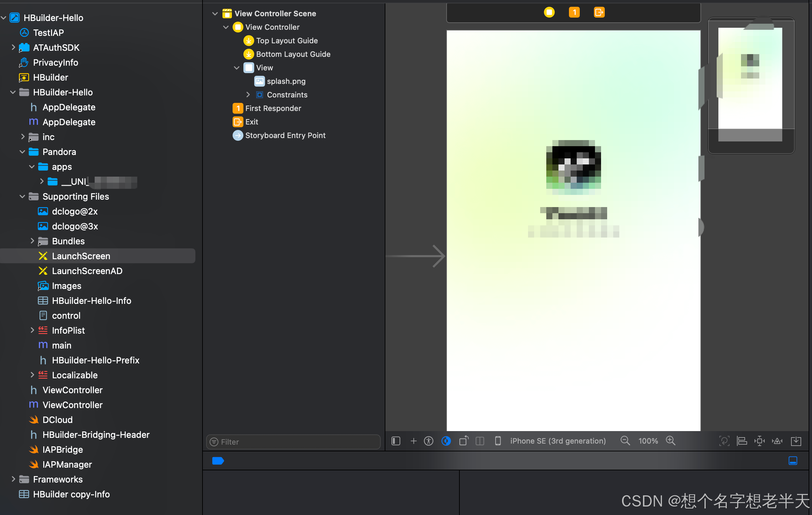
Task: Click the minimap canvas thumbnail
Action: [x=750, y=85]
